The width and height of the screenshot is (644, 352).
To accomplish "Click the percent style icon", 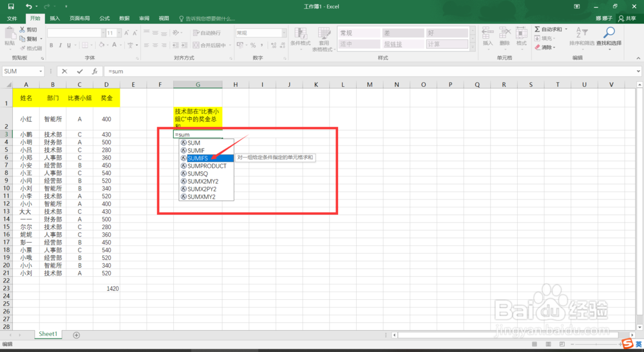I will point(253,45).
